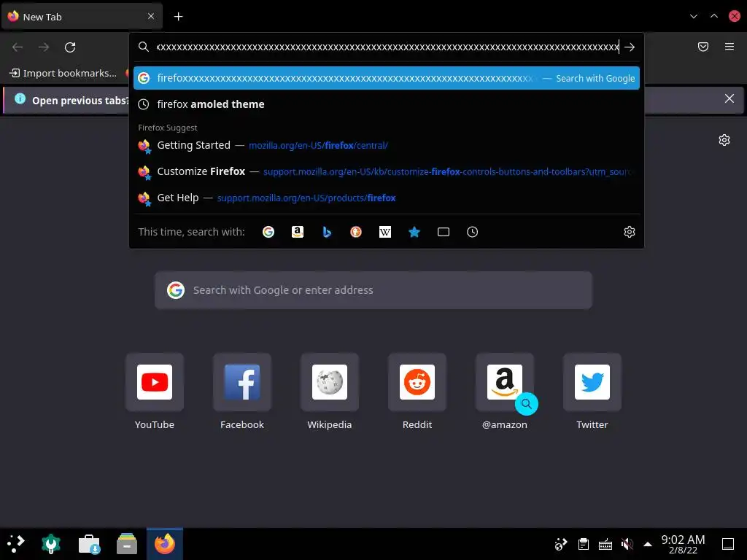Go forward to next page
This screenshot has width=747, height=560.
click(x=44, y=47)
